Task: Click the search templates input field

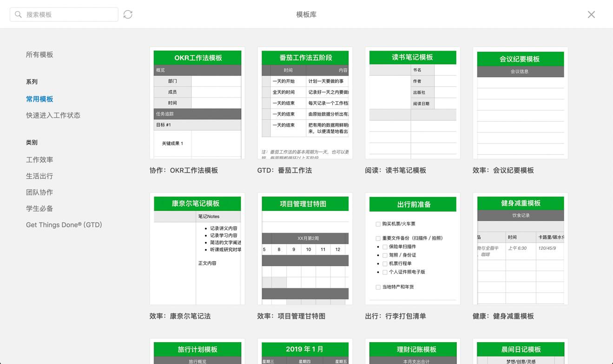Action: (70, 14)
